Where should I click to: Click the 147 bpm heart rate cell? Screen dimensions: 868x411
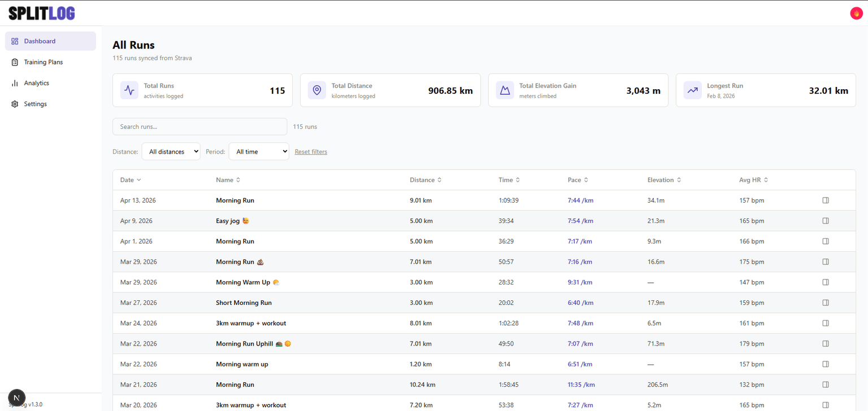pos(752,282)
